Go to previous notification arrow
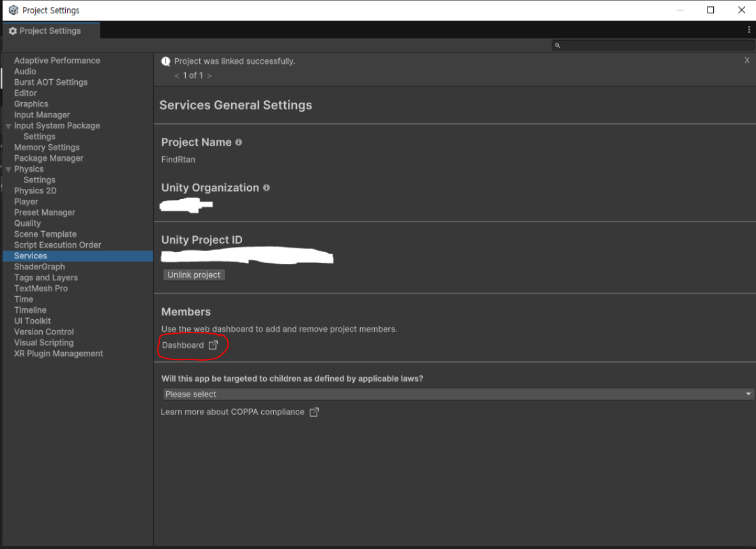The width and height of the screenshot is (756, 549). pyautogui.click(x=177, y=76)
